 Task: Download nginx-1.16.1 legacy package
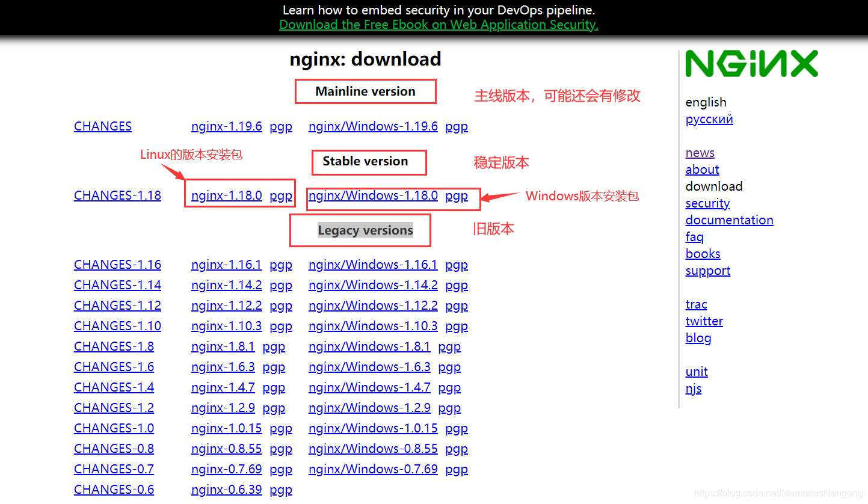tap(227, 265)
